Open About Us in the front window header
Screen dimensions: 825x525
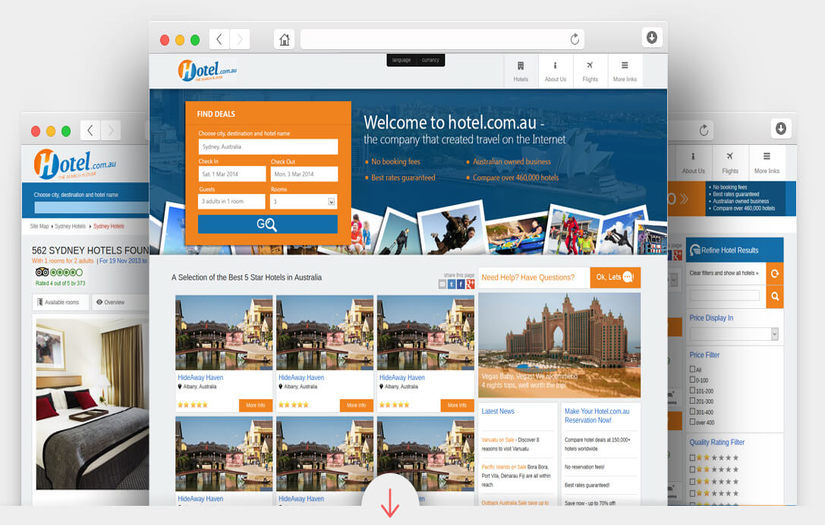pyautogui.click(x=555, y=71)
